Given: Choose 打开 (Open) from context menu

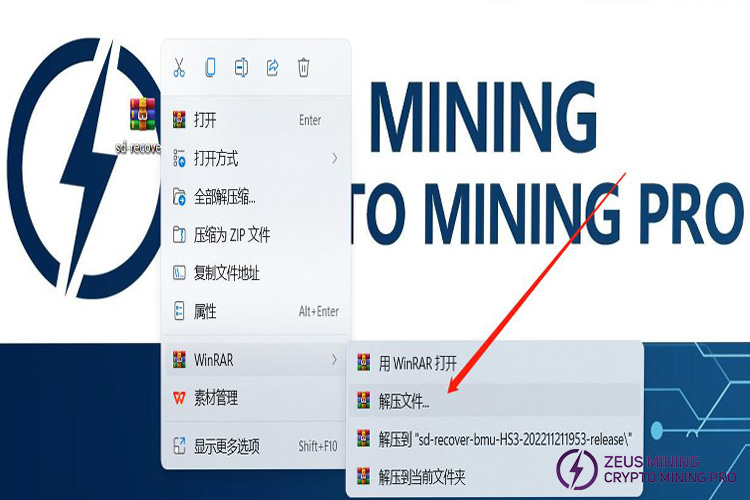Looking at the screenshot, I should click(205, 120).
